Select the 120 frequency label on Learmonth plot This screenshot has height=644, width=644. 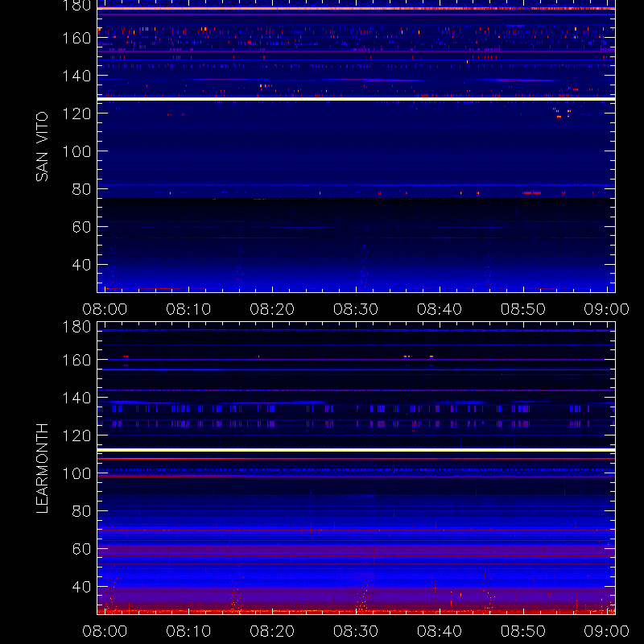tap(76, 436)
